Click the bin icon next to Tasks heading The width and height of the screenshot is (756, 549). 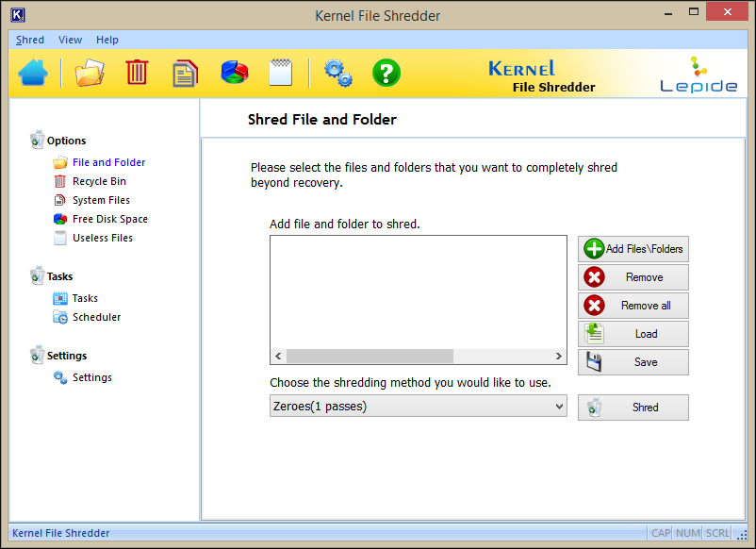pos(37,276)
